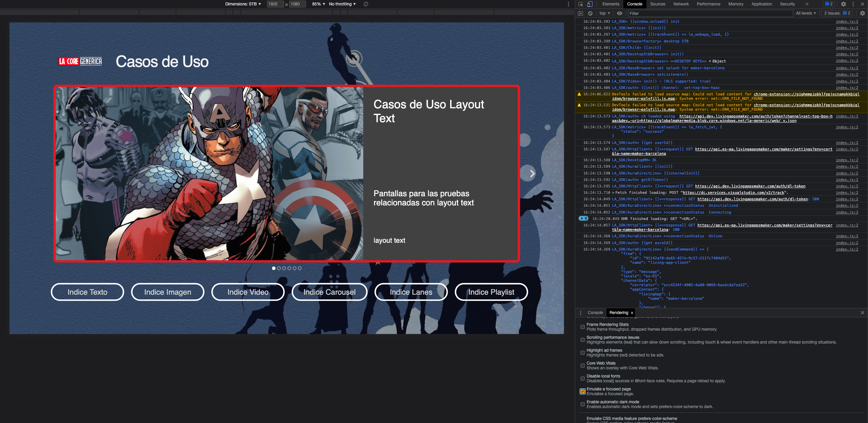Switch to the Performance tab
Viewport: 868px width, 423px height.
[708, 4]
